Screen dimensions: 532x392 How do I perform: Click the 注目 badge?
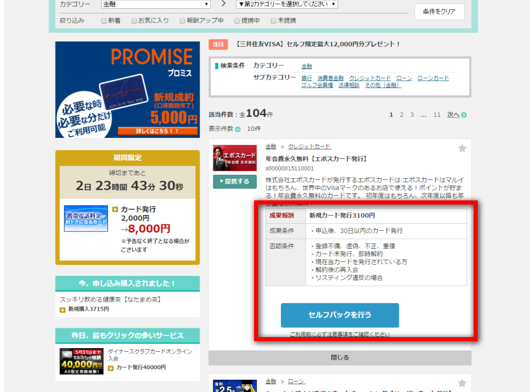coord(218,44)
